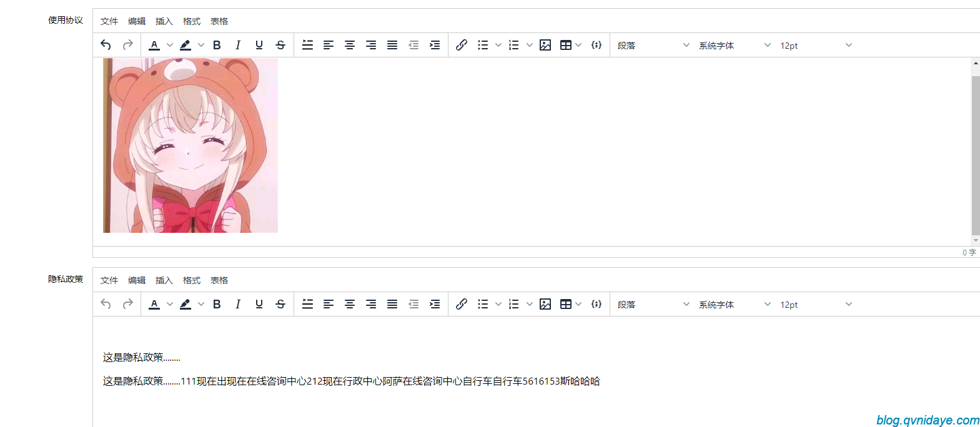Expand bullet list style dropdown in 使用协议 editor
Viewport: 980px width, 427px height.
[x=498, y=45]
